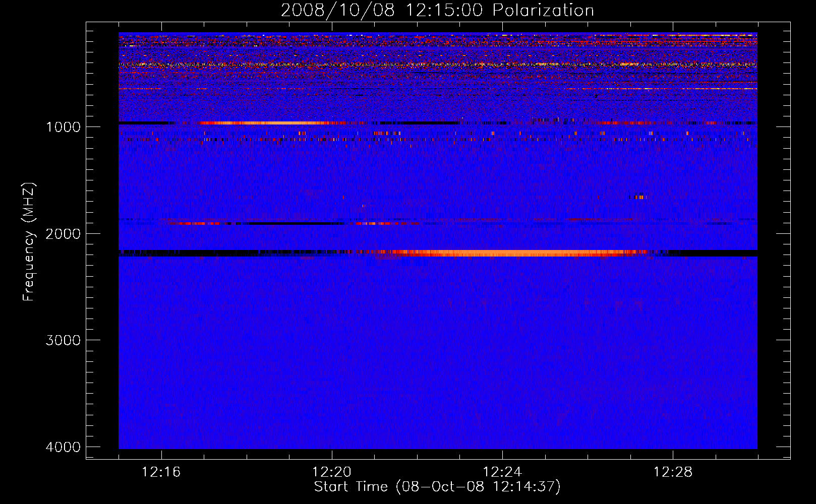Click the 4000 frequency tick label

coord(63,447)
